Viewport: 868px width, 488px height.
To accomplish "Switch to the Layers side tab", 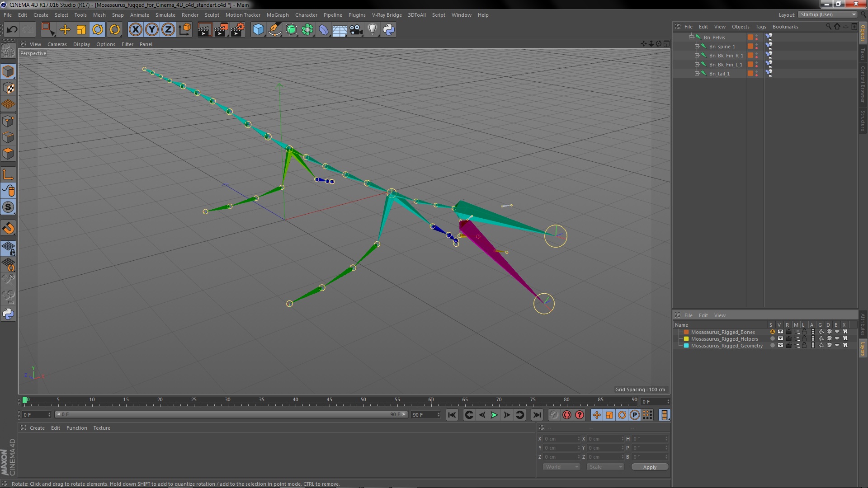I will pos(863,349).
